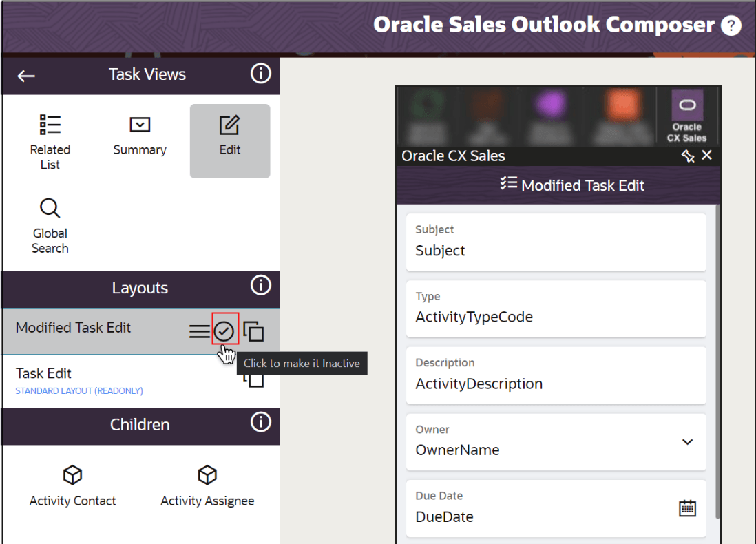Click reorder handle for Modified Task Edit
The image size is (756, 544).
click(199, 331)
